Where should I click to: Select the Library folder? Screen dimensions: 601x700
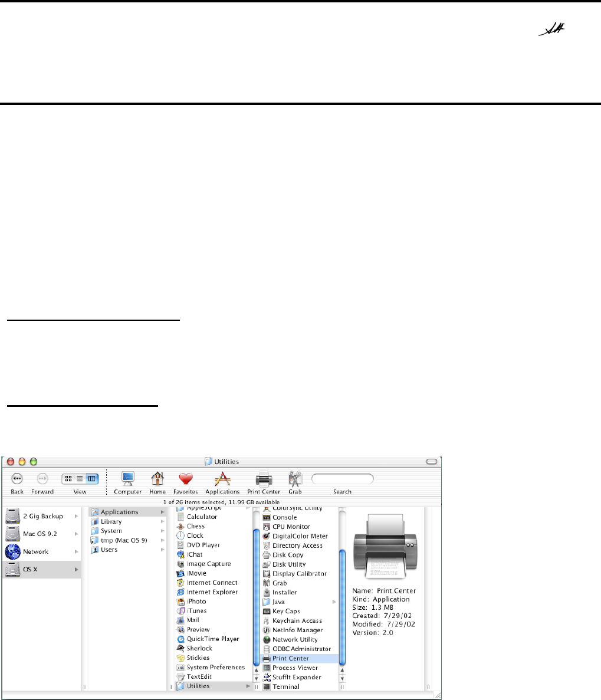(x=128, y=521)
